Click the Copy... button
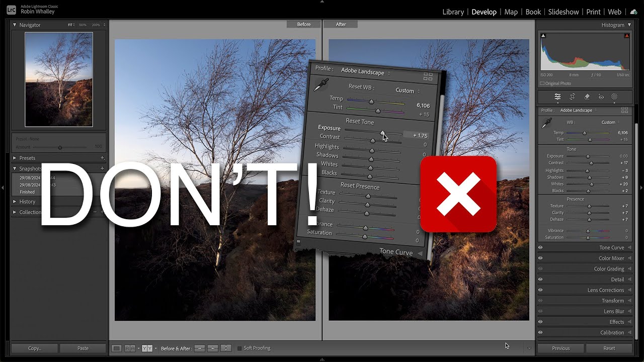The image size is (644, 362). coord(35,348)
